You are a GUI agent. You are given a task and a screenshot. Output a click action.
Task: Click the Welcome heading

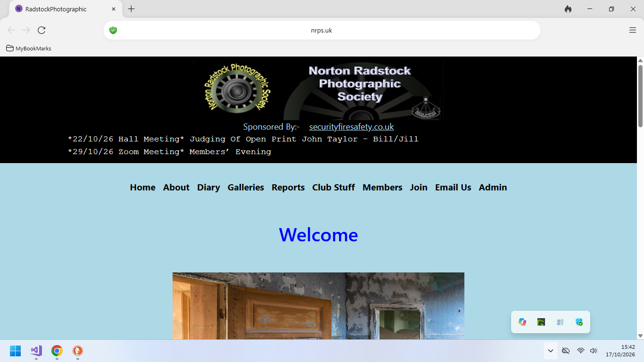318,235
